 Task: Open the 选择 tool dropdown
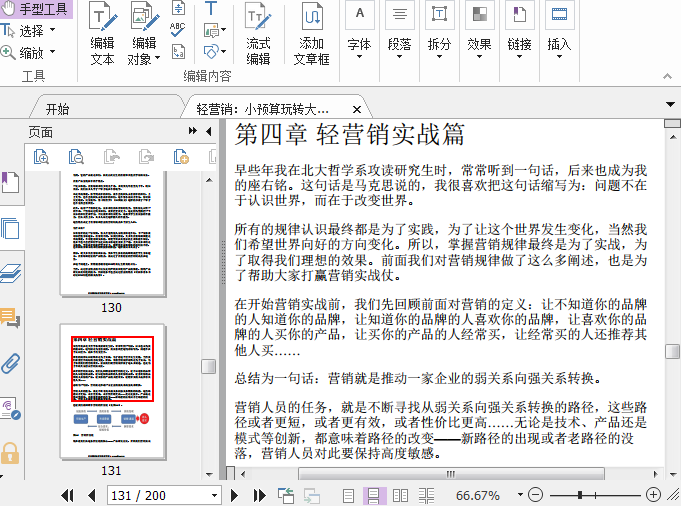pyautogui.click(x=53, y=30)
